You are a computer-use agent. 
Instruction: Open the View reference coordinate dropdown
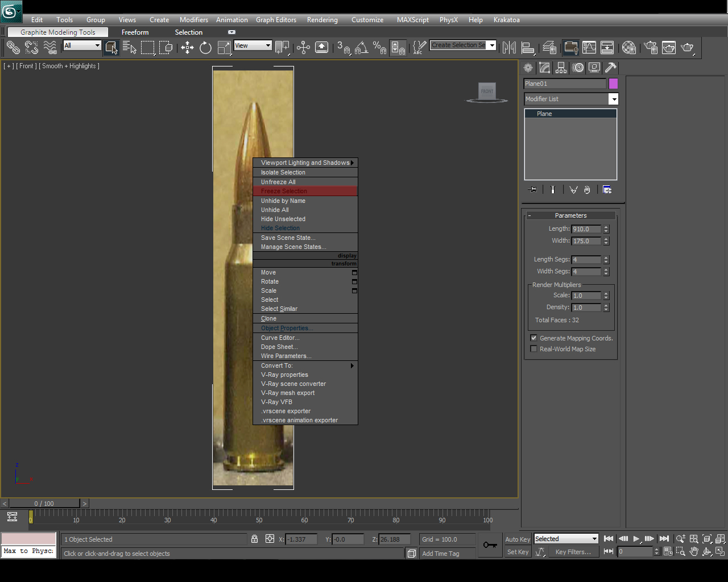pos(253,45)
